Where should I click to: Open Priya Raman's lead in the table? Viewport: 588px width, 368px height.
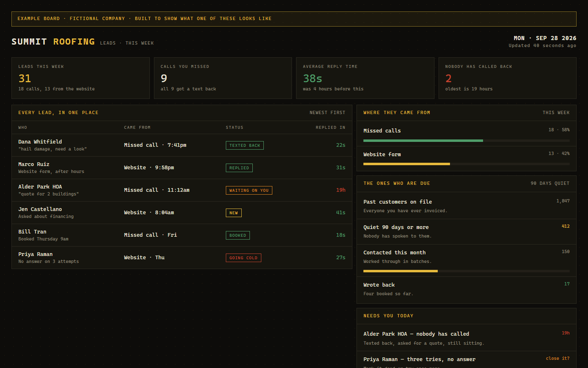tap(182, 258)
